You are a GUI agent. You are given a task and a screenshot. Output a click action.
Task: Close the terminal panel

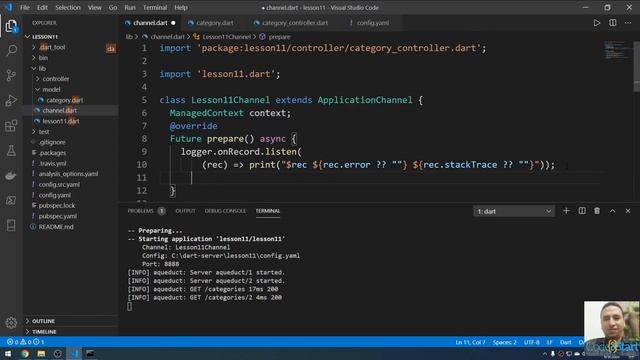click(628, 211)
